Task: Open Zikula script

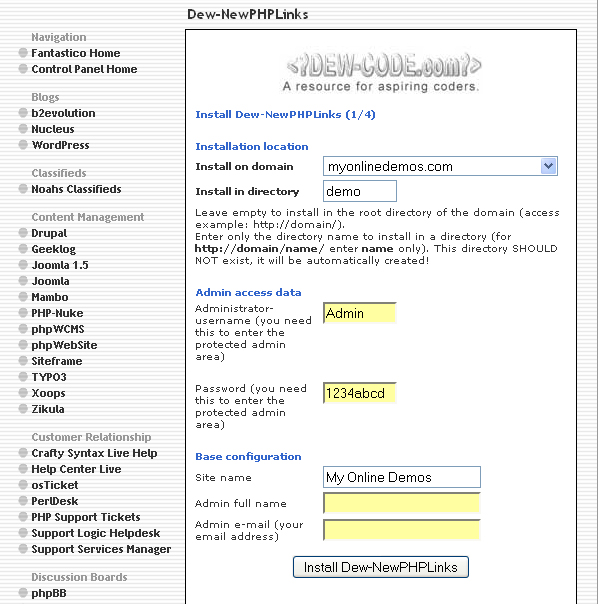Action: pos(48,409)
